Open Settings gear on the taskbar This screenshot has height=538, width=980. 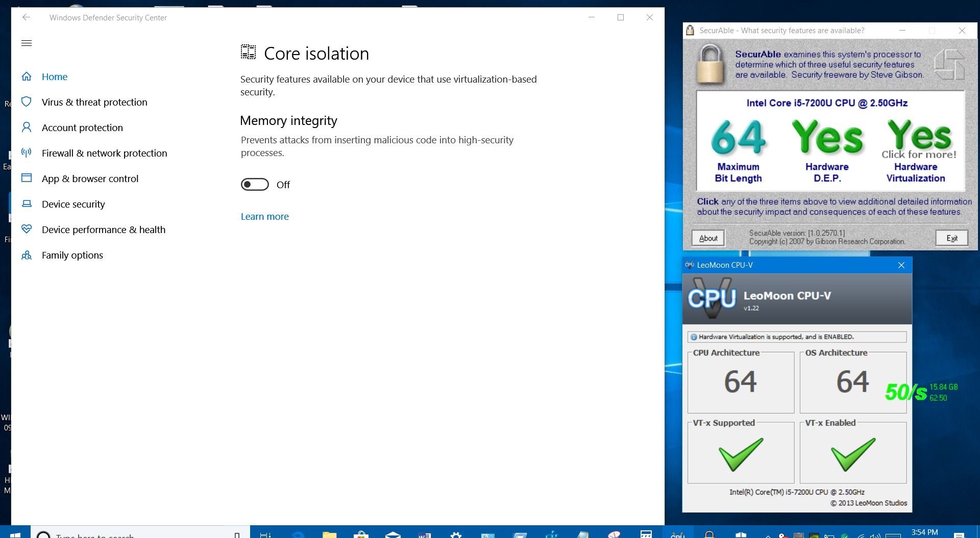click(456, 534)
